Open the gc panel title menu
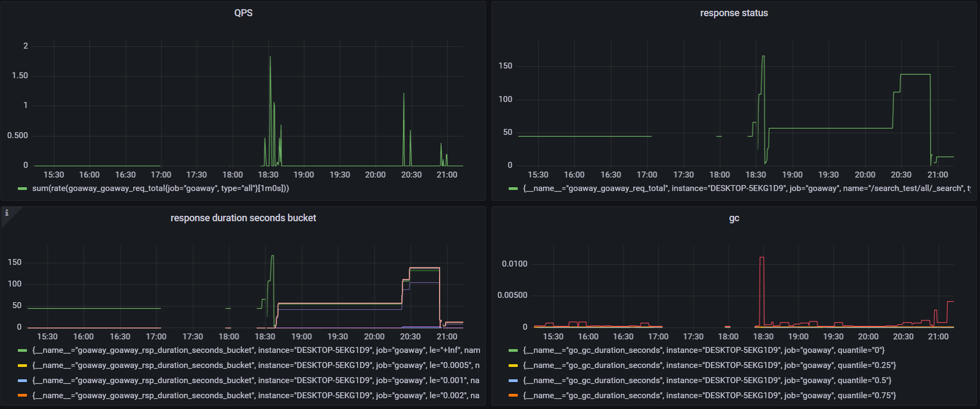This screenshot has width=980, height=409. (734, 218)
